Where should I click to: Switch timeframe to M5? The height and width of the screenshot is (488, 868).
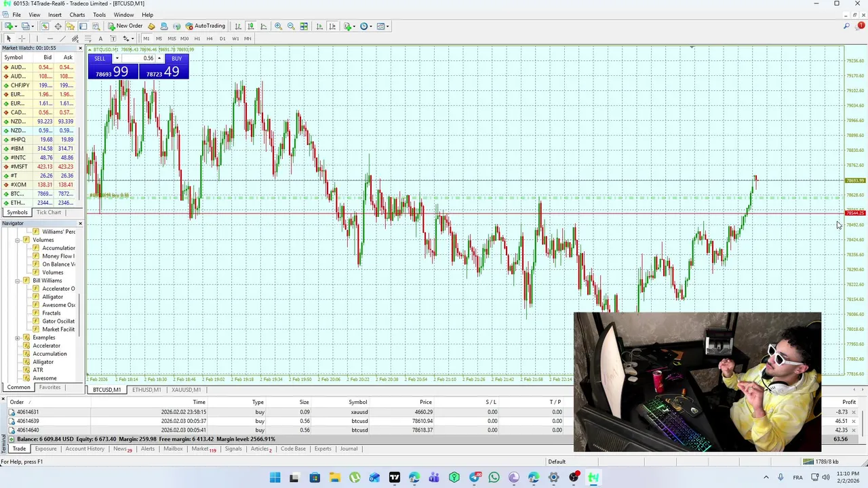159,39
